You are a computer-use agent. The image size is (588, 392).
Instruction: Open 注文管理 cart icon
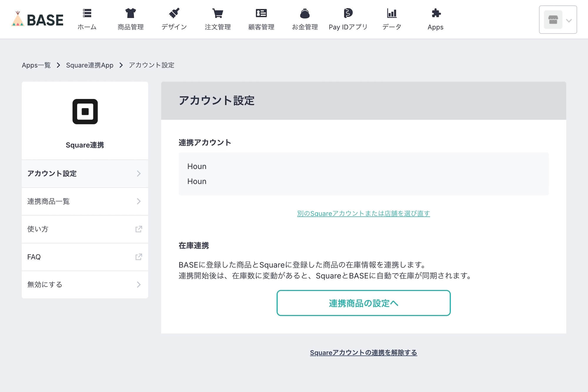click(218, 13)
